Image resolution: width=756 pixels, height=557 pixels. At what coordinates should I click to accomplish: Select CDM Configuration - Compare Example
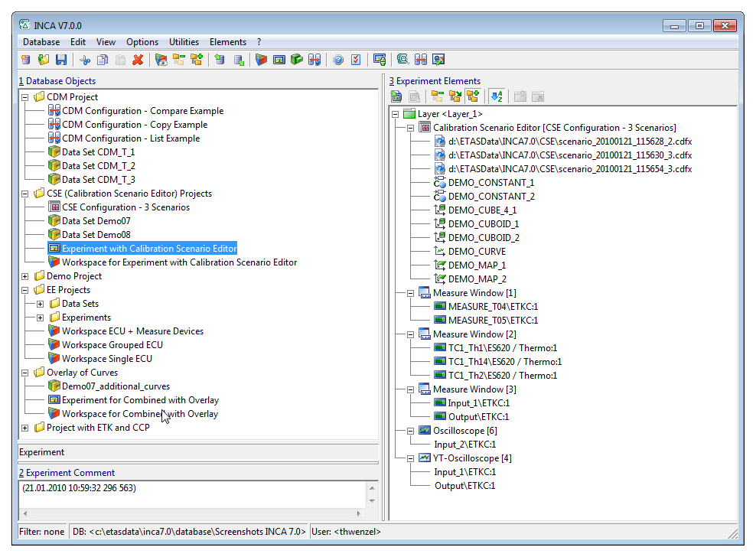pyautogui.click(x=143, y=111)
